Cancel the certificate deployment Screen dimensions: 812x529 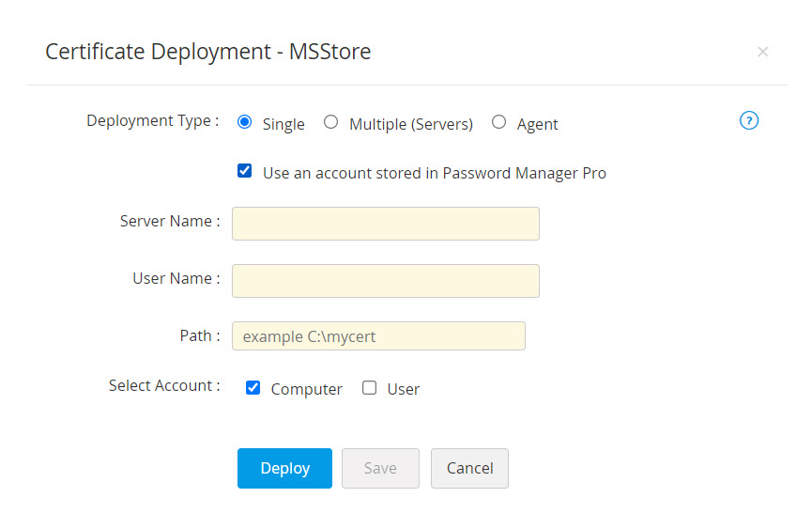point(469,468)
